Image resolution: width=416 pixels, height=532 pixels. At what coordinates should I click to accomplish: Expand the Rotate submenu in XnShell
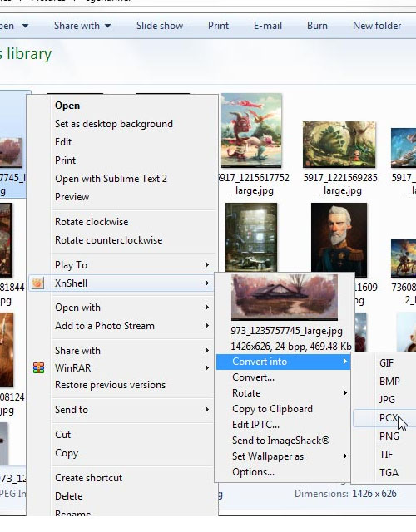coord(283,393)
